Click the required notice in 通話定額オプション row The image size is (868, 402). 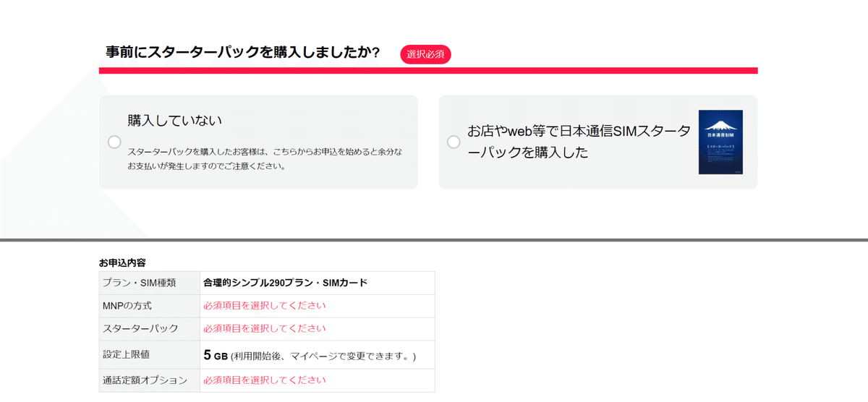[264, 380]
